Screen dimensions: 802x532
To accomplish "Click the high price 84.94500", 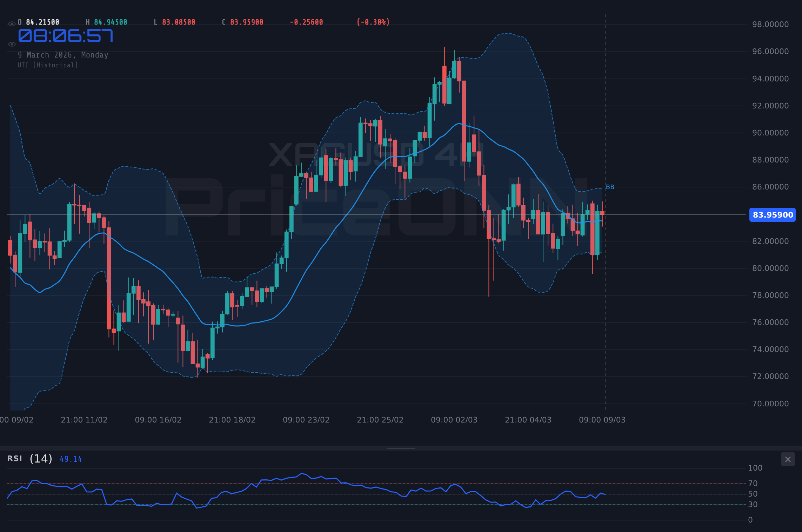I will [111, 22].
